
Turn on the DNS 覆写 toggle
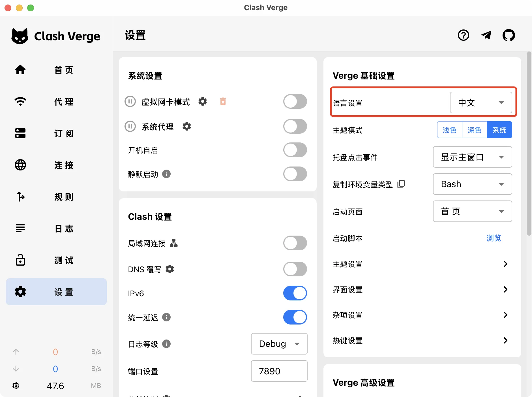point(295,269)
